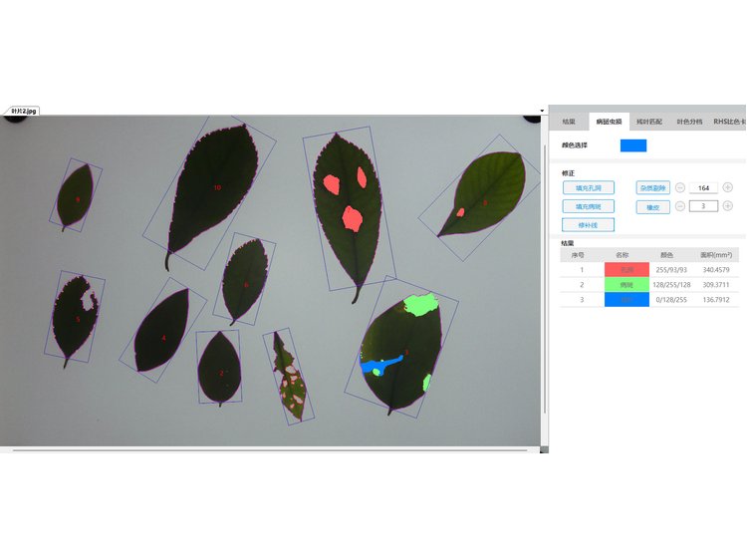The width and height of the screenshot is (747, 560).
Task: Click minus button beside 橡皮 size
Action: point(680,206)
